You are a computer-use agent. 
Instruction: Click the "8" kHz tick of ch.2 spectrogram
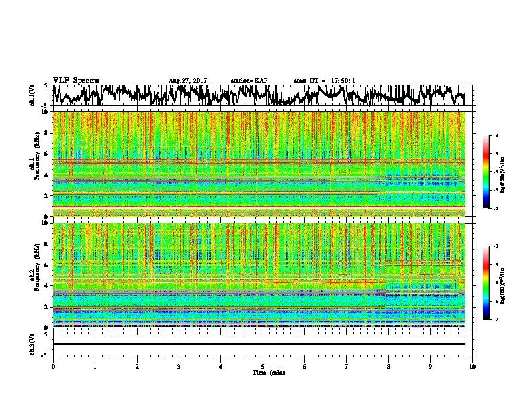(x=46, y=244)
